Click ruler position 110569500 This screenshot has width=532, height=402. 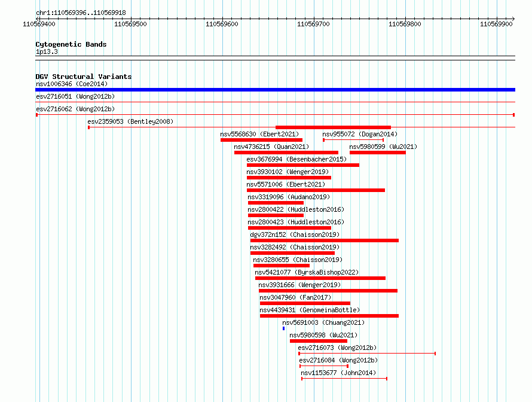coord(130,24)
